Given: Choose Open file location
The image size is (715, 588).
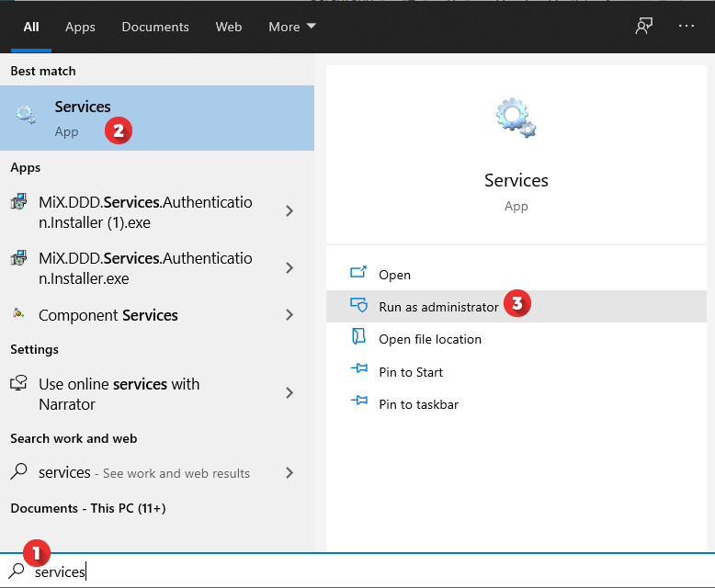Looking at the screenshot, I should click(x=516, y=339).
